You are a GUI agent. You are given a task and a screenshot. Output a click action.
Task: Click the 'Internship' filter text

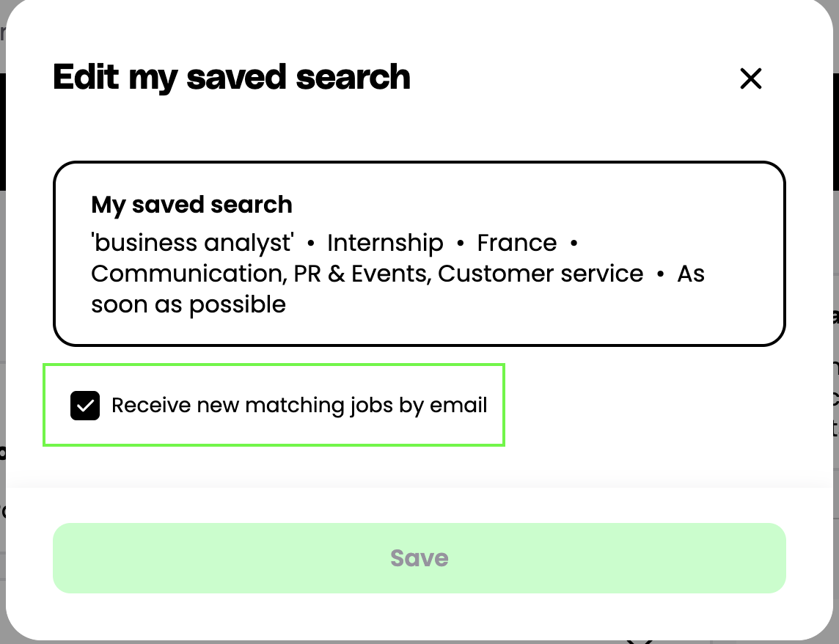click(385, 243)
